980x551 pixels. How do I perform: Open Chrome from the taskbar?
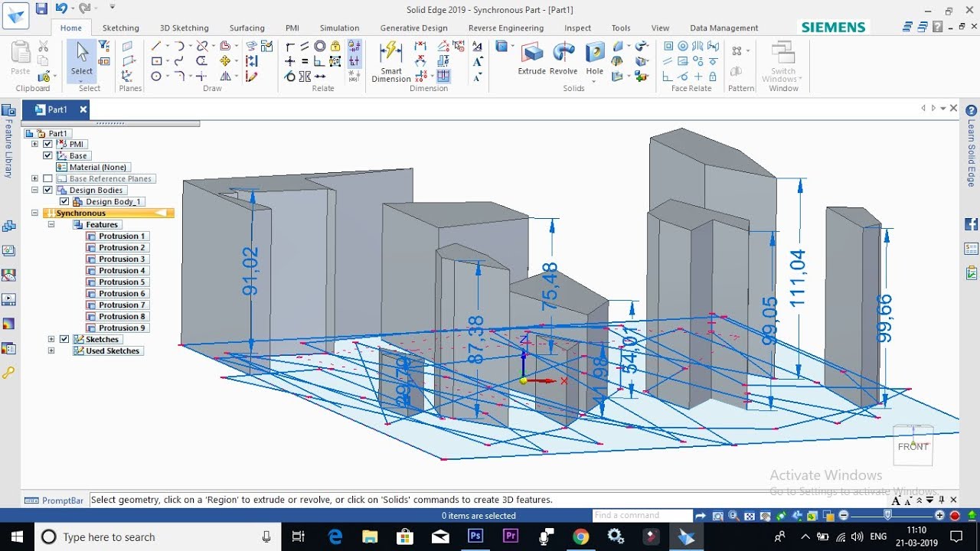(x=581, y=536)
